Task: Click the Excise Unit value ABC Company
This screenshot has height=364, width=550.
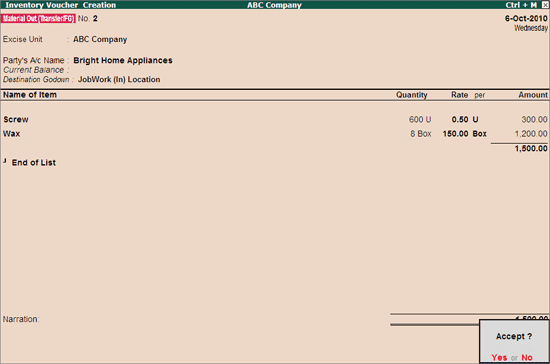Action: pyautogui.click(x=100, y=39)
